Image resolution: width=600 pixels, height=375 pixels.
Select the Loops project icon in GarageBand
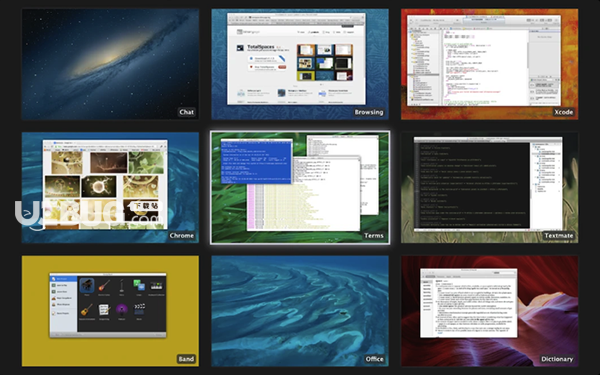(139, 286)
